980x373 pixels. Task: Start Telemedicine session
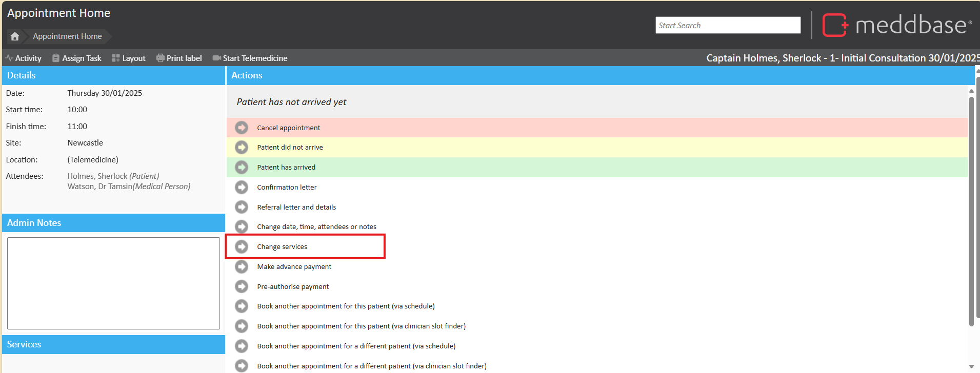coord(250,58)
